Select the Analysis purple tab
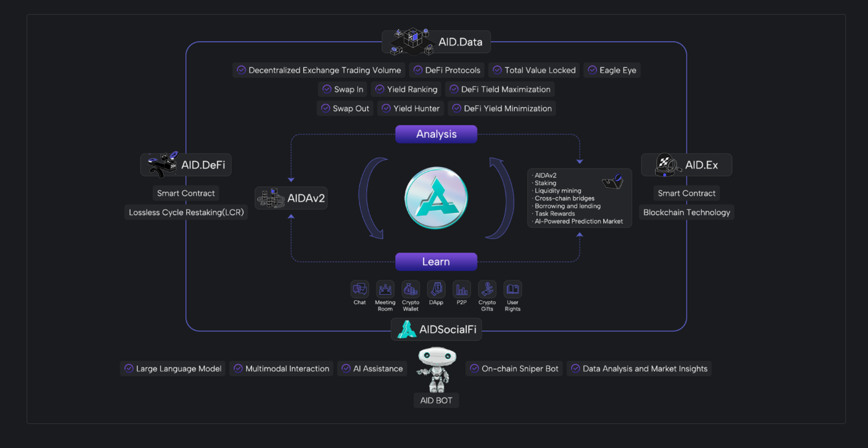 (436, 134)
